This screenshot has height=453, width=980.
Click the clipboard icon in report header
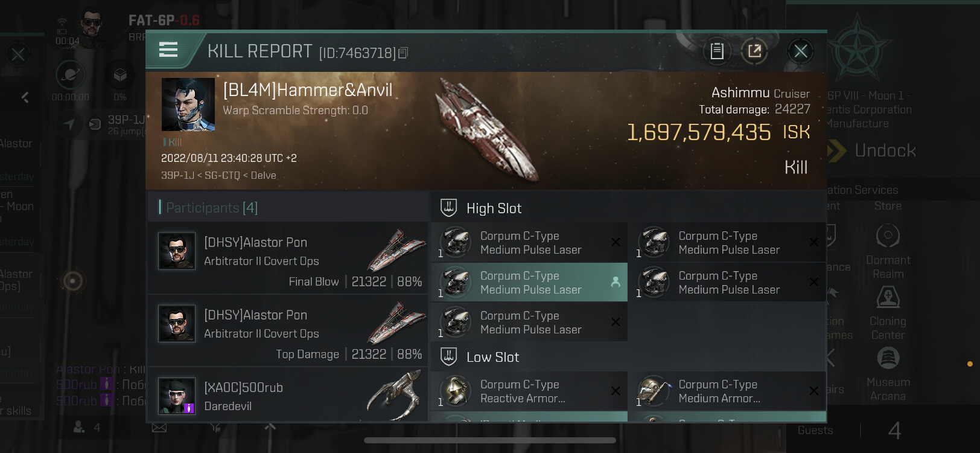click(x=717, y=51)
